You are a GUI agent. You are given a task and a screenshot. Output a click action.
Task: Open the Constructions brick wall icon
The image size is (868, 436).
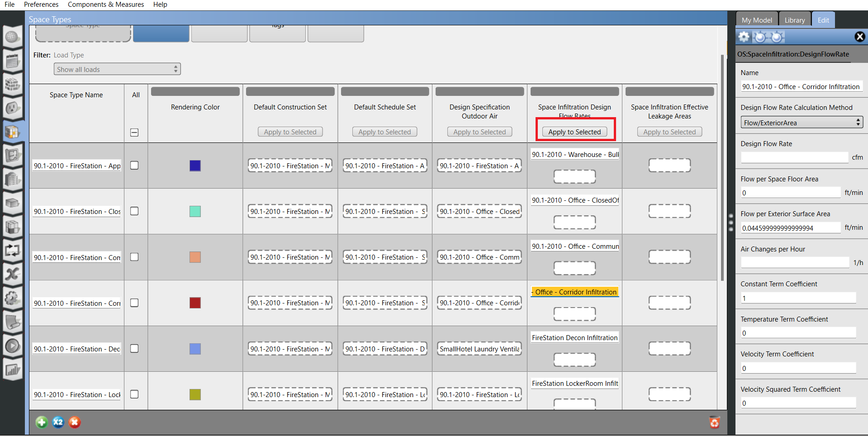click(x=12, y=84)
